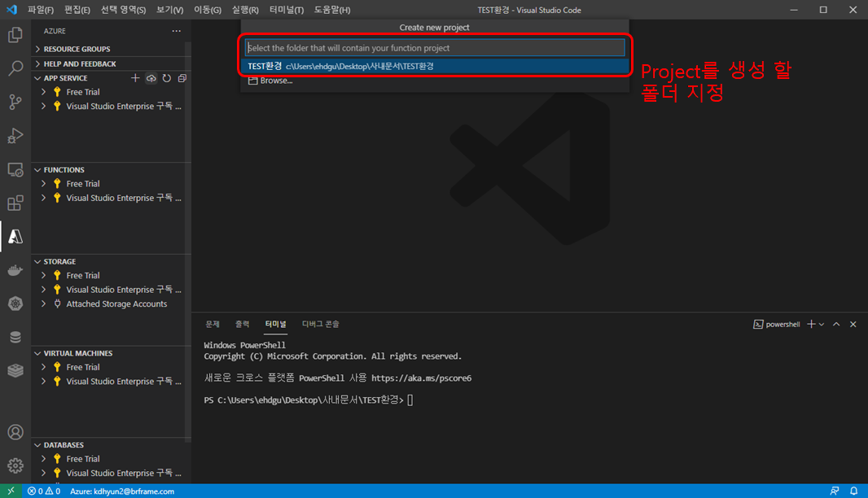Add a new terminal with the plus icon
This screenshot has height=498, width=868.
tap(811, 324)
